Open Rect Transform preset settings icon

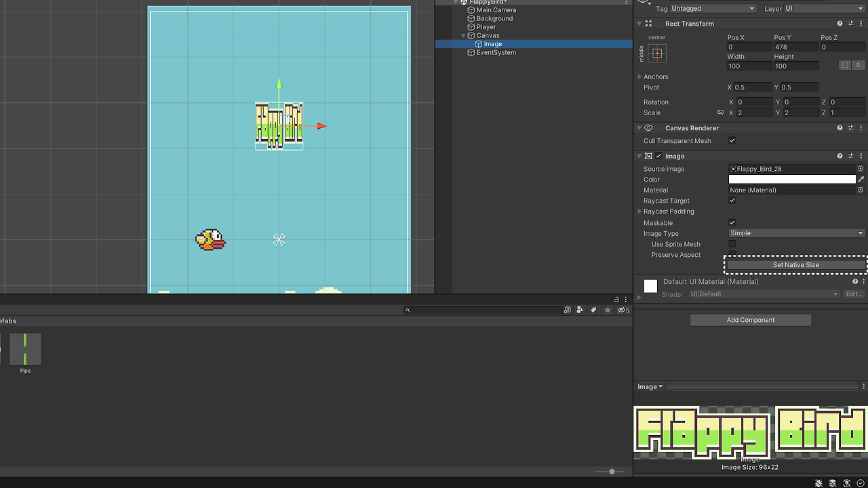(850, 24)
